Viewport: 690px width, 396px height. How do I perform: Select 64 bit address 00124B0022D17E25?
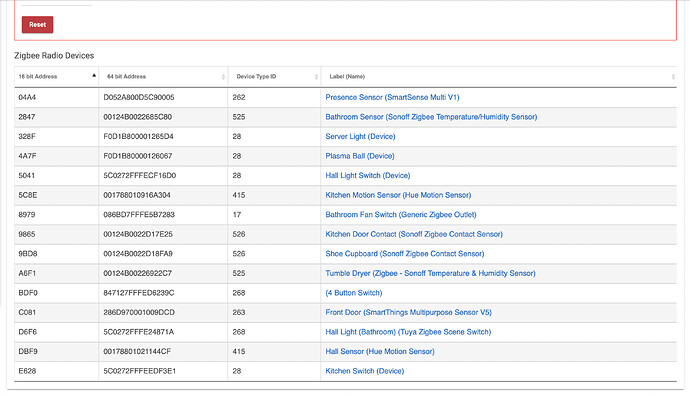[138, 234]
